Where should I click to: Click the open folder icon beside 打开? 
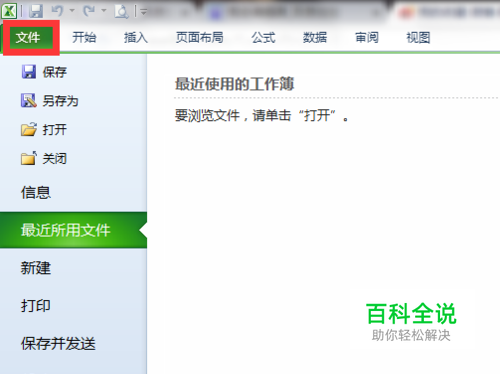pos(29,129)
